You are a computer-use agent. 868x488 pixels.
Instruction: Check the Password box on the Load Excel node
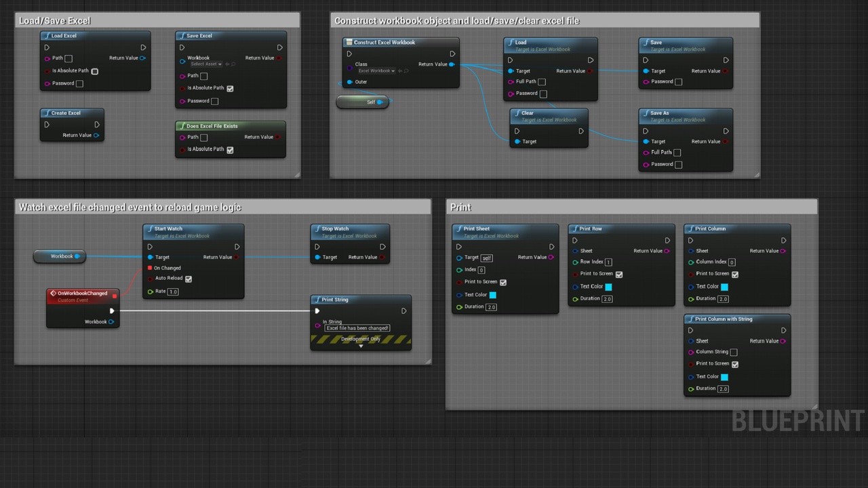pos(79,84)
